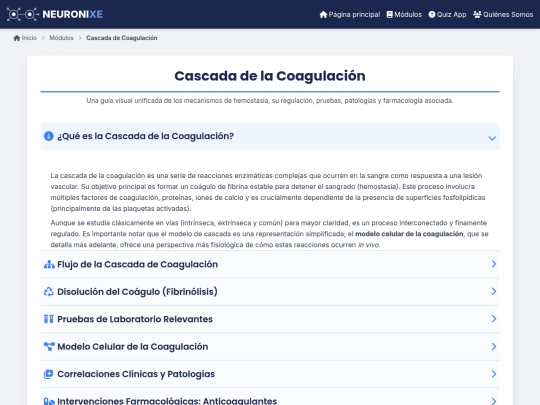Viewport: 540px width, 405px height.
Task: Expand Flujo de la Cascada de Coagulación
Action: [x=270, y=264]
